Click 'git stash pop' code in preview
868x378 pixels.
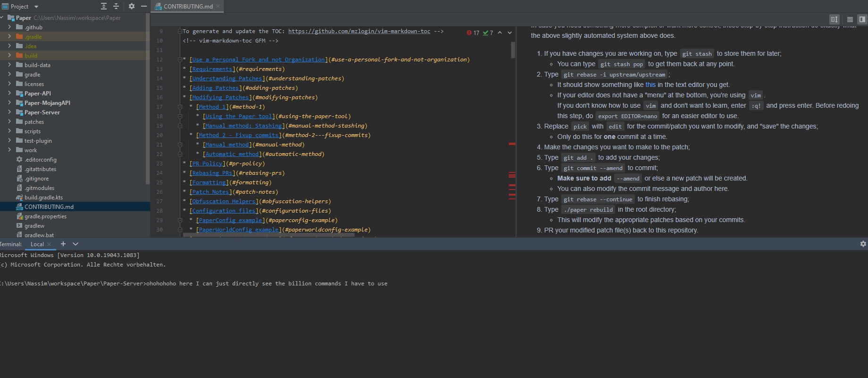[622, 64]
